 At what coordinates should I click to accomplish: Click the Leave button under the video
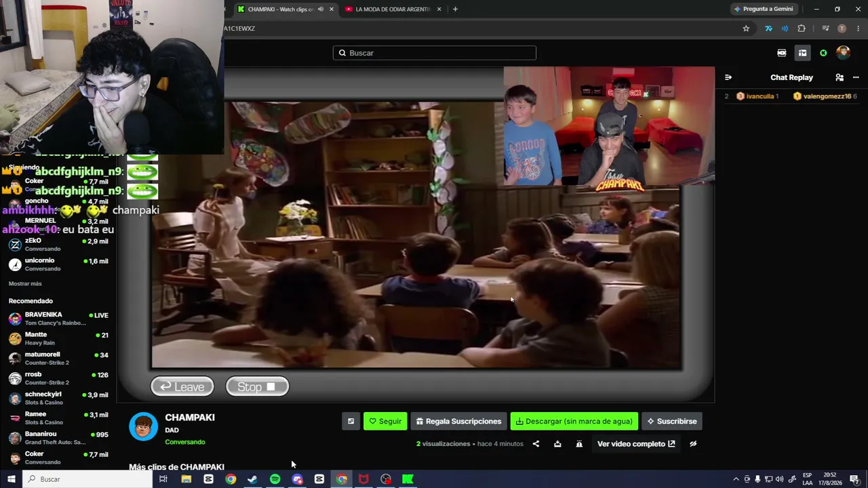coord(182,386)
